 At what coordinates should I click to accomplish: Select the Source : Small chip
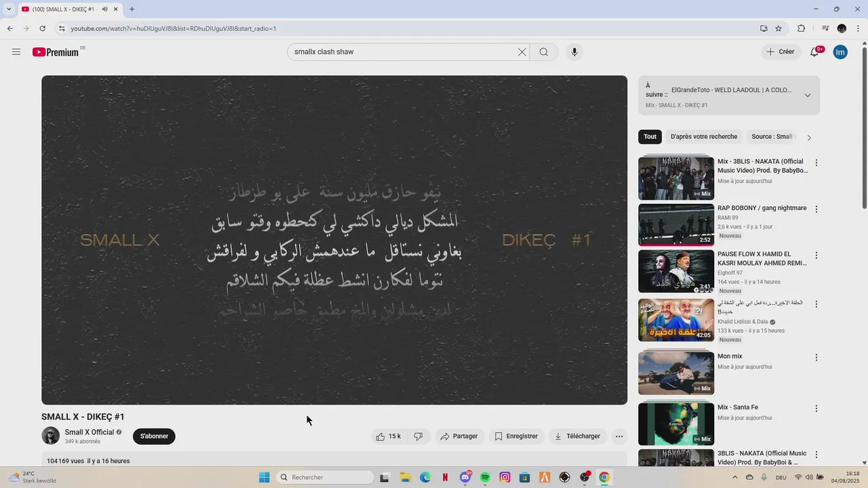(772, 137)
